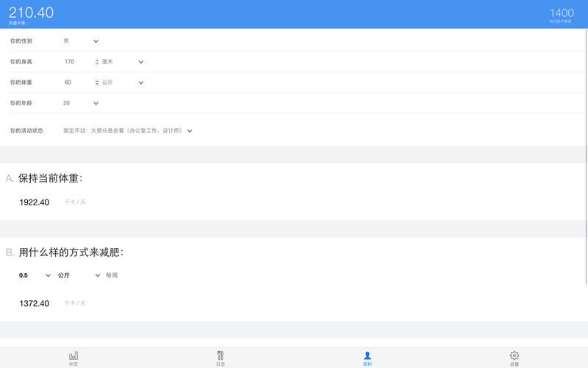Click the height stepper arrows

tap(97, 62)
